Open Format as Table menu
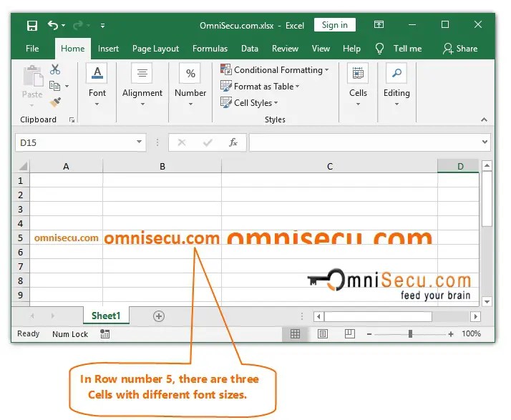511x420 pixels. coord(260,87)
